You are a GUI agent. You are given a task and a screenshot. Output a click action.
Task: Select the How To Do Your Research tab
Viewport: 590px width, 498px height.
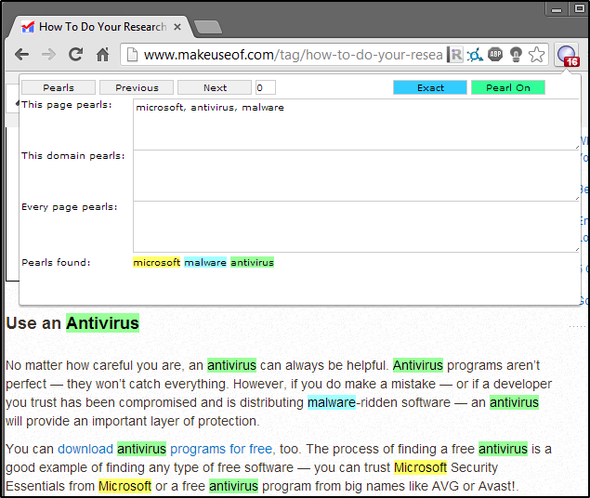[102, 27]
